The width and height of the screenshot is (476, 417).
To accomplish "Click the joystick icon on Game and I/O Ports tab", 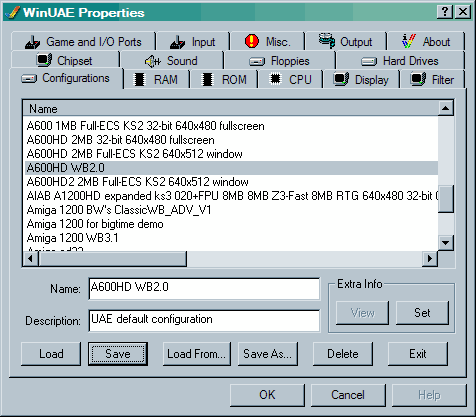I will point(32,42).
